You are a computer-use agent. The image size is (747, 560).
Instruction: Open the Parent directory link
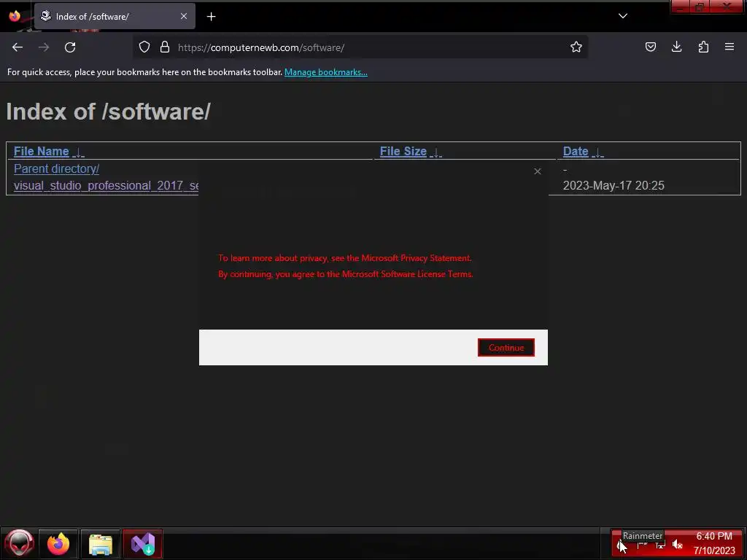coord(57,169)
